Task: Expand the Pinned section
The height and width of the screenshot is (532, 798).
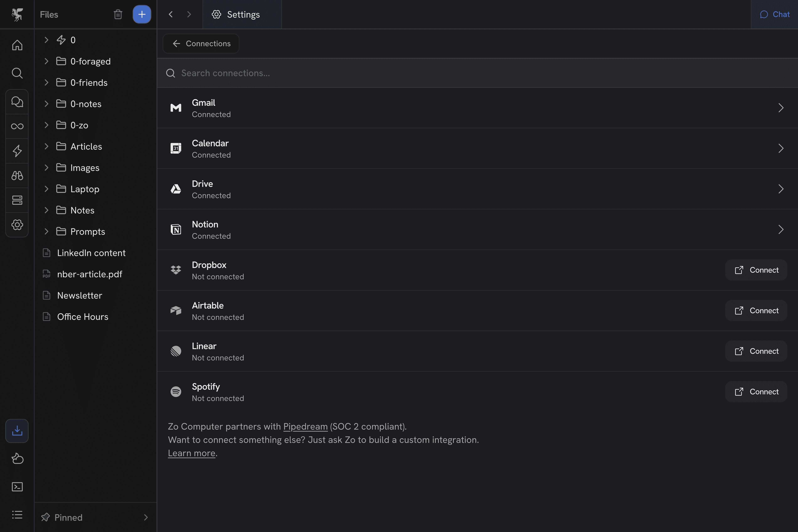Action: click(145, 517)
